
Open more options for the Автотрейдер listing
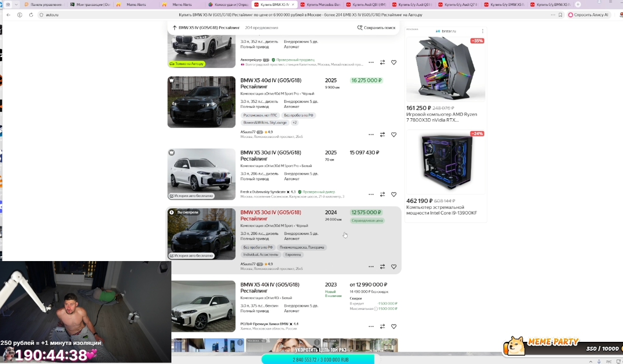(x=371, y=63)
